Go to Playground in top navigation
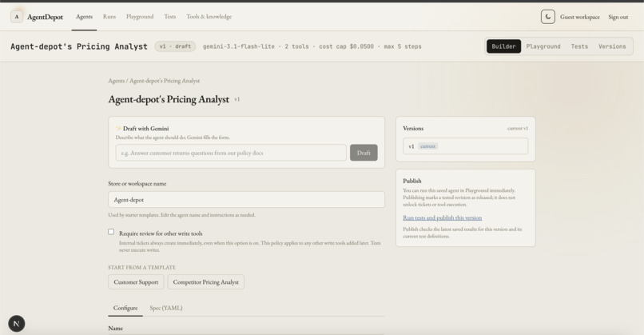The width and height of the screenshot is (644, 335). (140, 17)
